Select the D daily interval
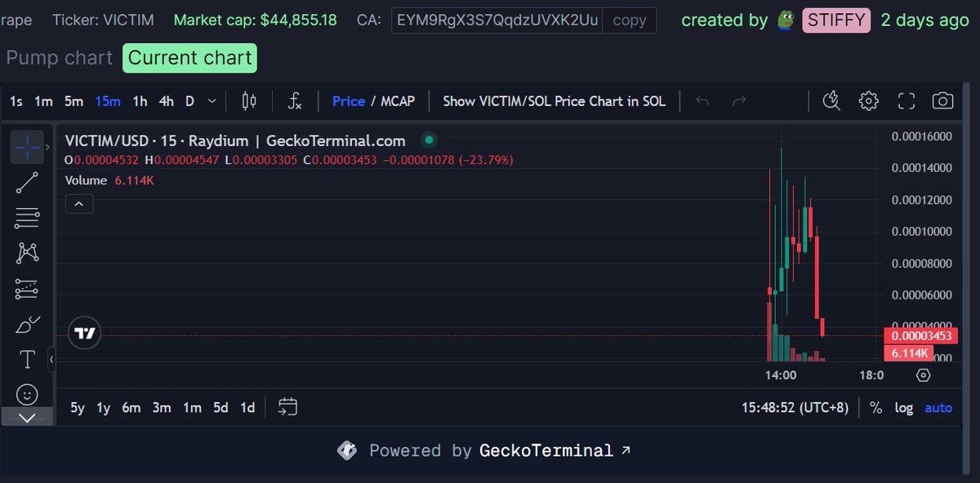Screen dimensions: 980x483 click(x=190, y=101)
